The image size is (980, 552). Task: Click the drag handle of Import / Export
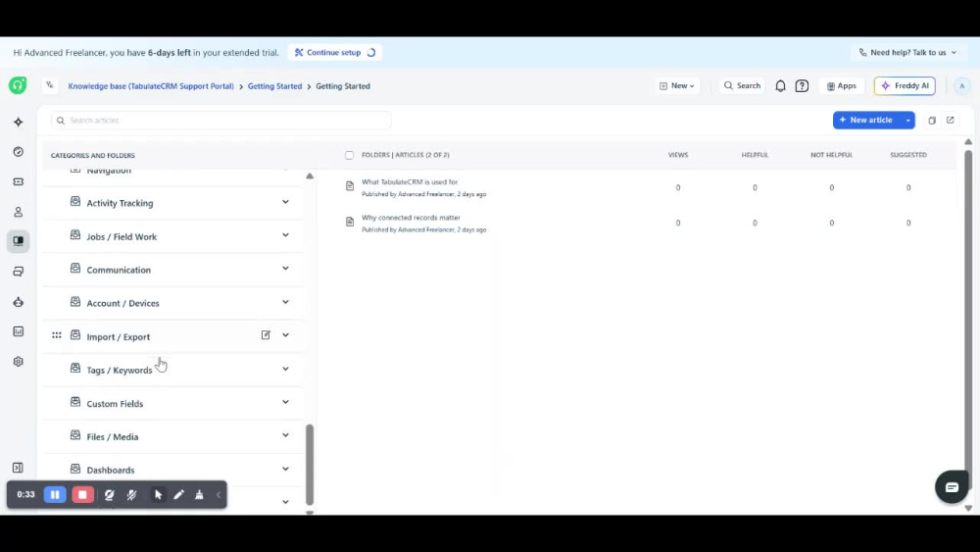(x=57, y=335)
